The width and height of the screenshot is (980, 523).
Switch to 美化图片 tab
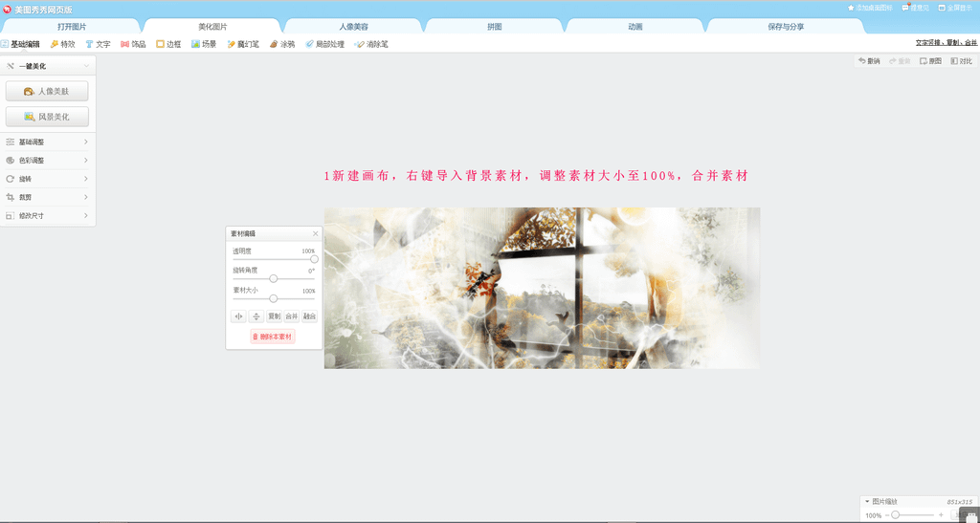[212, 27]
